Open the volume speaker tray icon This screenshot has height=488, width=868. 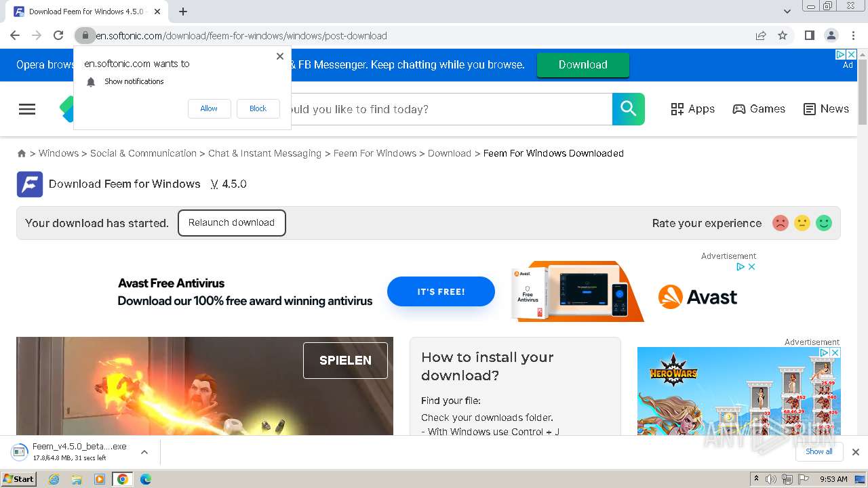click(x=771, y=479)
